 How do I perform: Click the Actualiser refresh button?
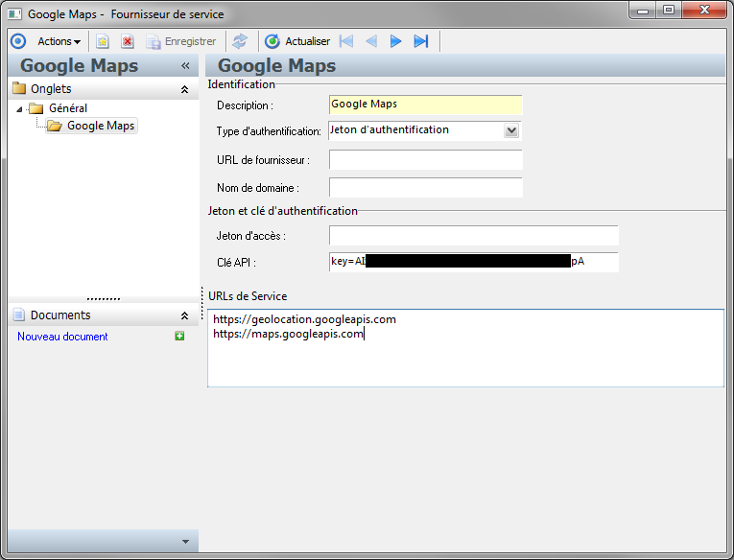point(297,41)
